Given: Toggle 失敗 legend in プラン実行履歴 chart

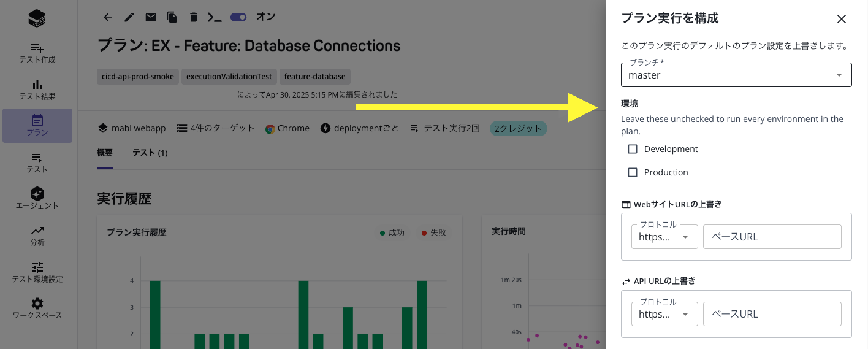Looking at the screenshot, I should (433, 232).
